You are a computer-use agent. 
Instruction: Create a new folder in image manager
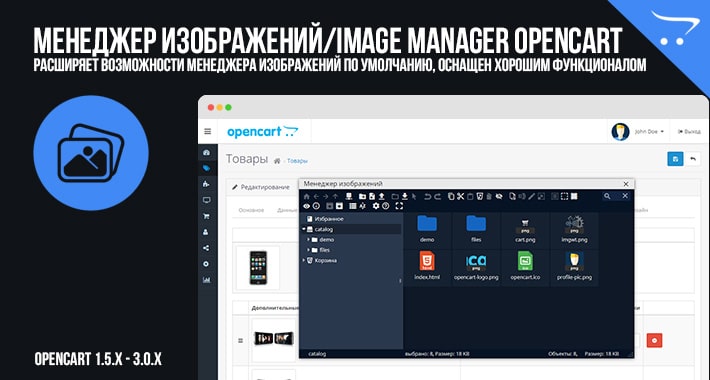tap(362, 196)
